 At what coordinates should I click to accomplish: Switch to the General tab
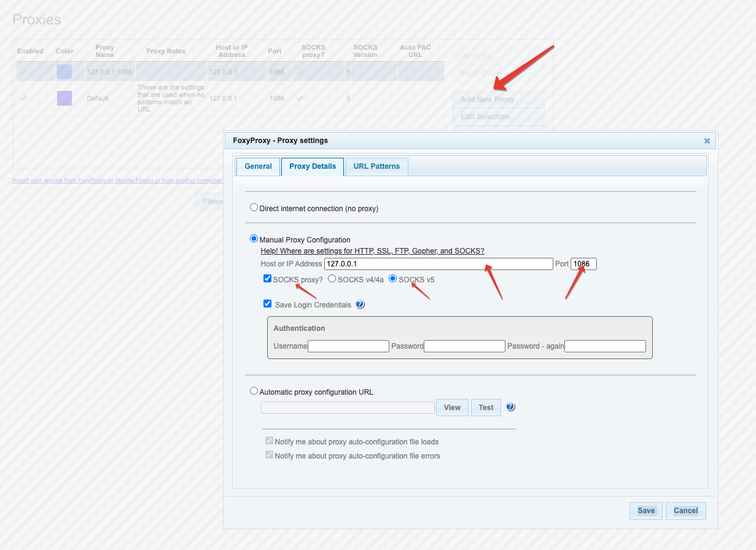[258, 166]
